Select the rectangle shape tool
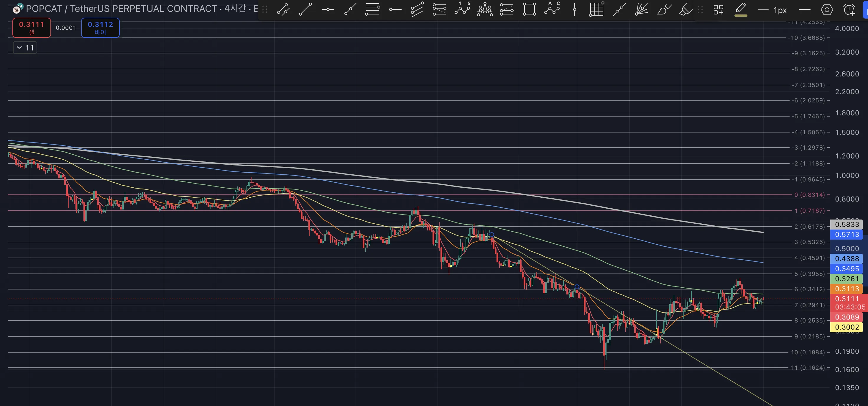Viewport: 868px width, 406px height. pyautogui.click(x=529, y=9)
